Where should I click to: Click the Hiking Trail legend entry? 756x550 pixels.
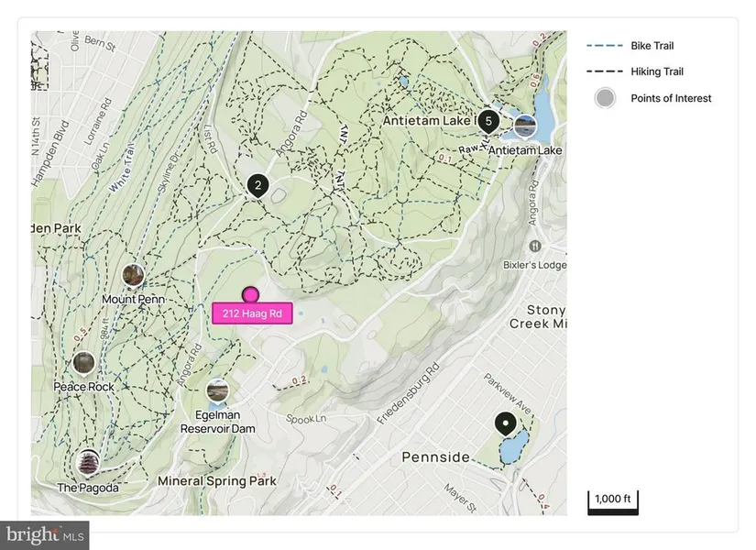click(x=656, y=71)
